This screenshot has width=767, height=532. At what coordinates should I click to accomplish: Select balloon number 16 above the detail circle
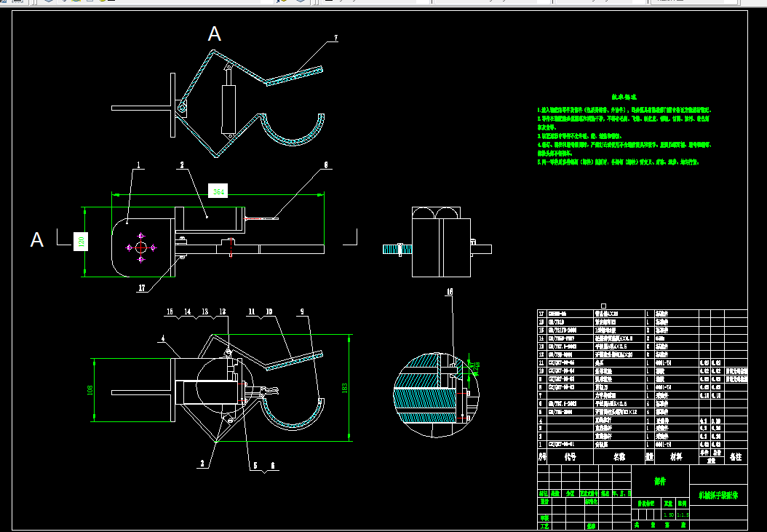point(449,292)
